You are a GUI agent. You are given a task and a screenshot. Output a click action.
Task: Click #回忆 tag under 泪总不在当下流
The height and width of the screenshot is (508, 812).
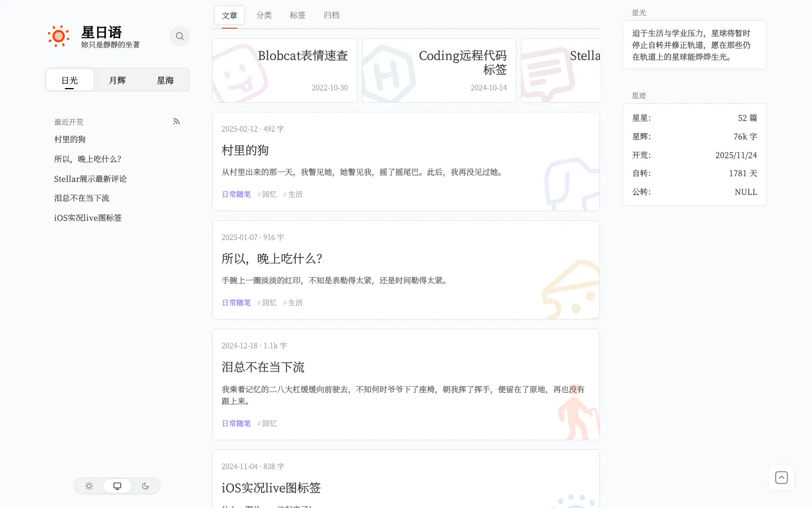pos(267,423)
